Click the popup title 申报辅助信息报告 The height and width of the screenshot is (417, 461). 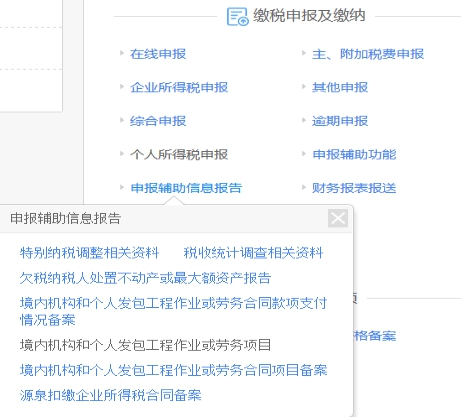point(65,218)
